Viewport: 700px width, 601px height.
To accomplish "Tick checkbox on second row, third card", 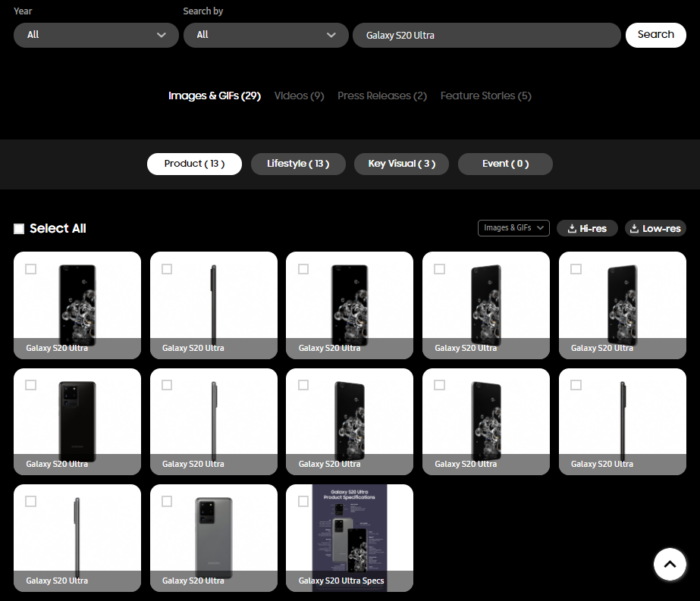I will (x=303, y=384).
